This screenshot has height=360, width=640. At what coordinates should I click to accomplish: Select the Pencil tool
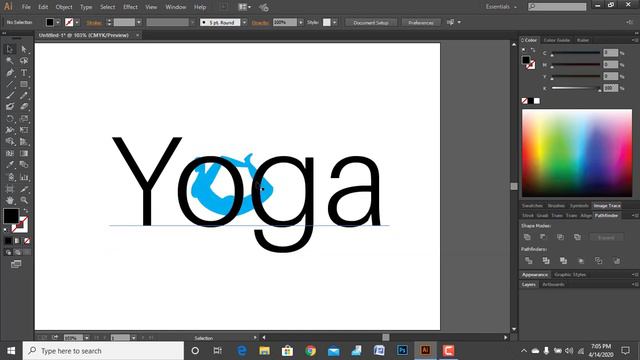point(24,96)
